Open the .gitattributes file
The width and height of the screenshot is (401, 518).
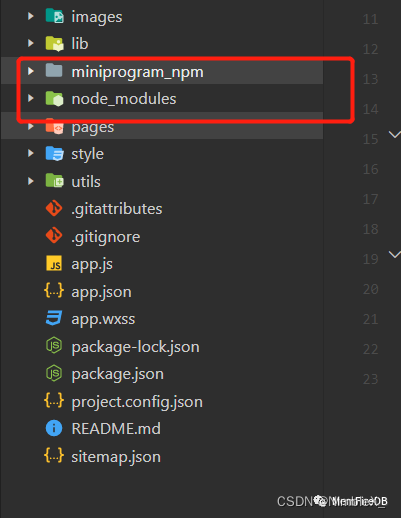116,210
